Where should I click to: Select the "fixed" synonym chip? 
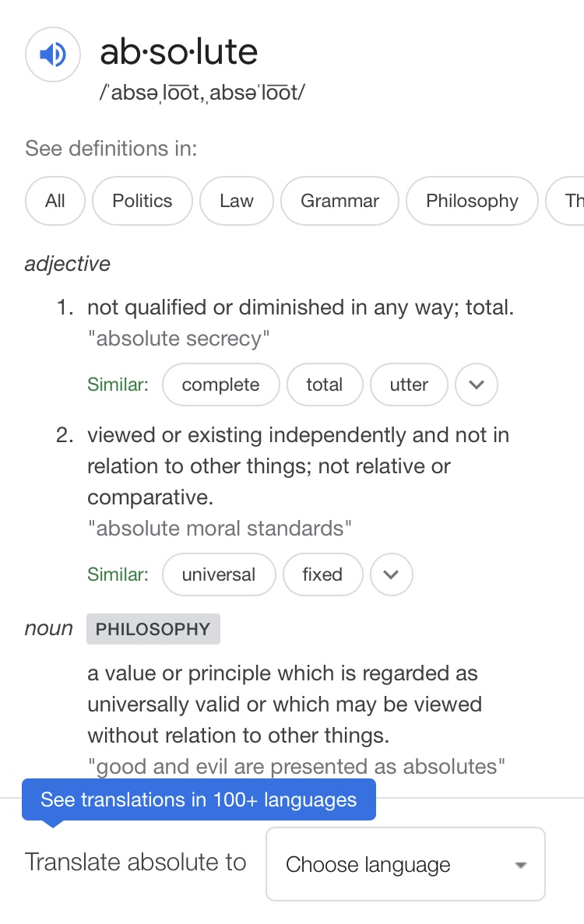[322, 574]
